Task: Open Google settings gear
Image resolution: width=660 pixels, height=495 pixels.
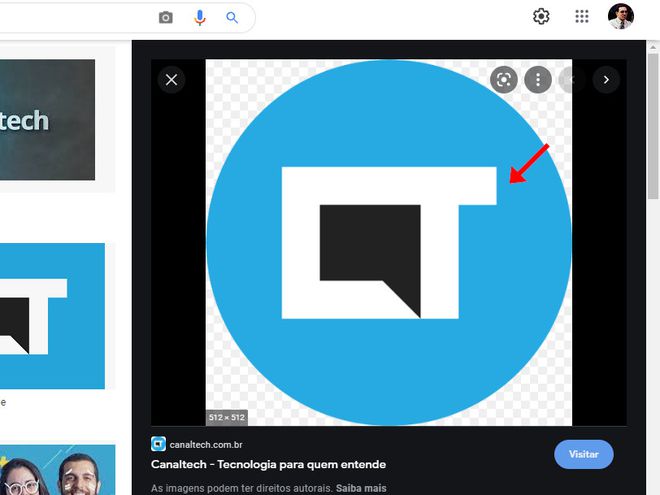Action: click(541, 16)
